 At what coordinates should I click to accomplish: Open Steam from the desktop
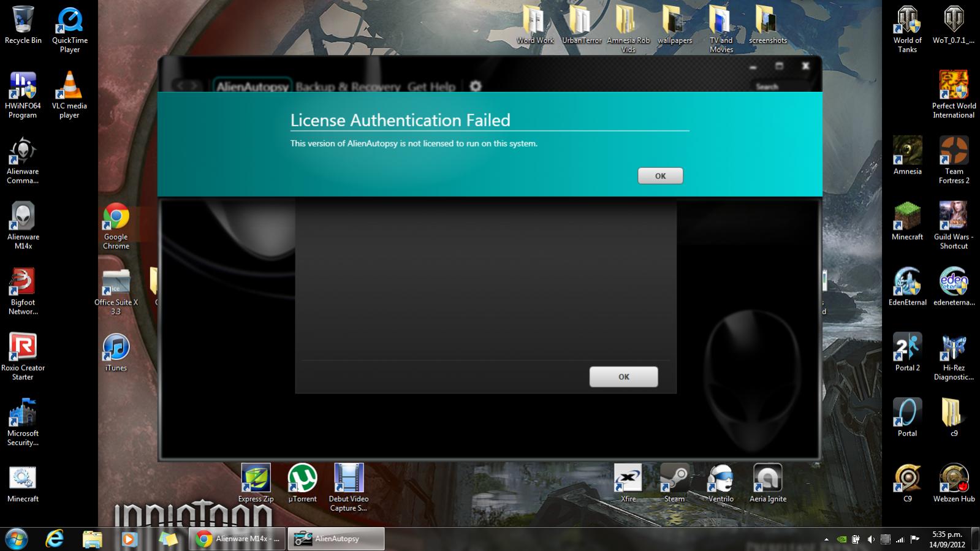click(674, 484)
